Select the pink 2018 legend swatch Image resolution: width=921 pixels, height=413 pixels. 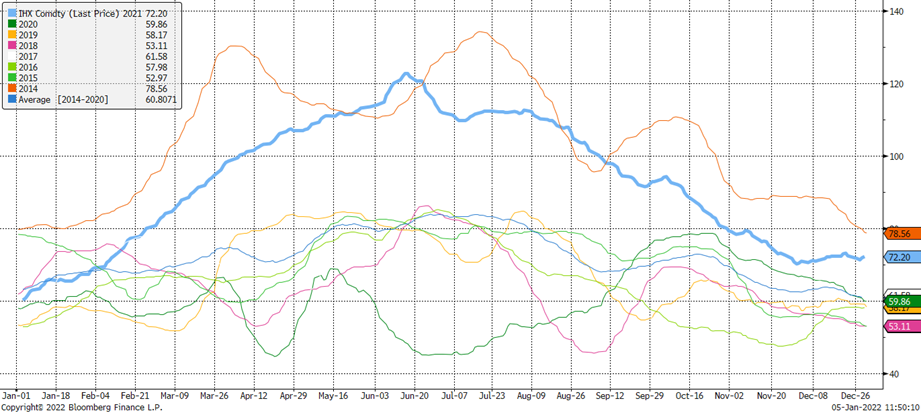pos(12,47)
